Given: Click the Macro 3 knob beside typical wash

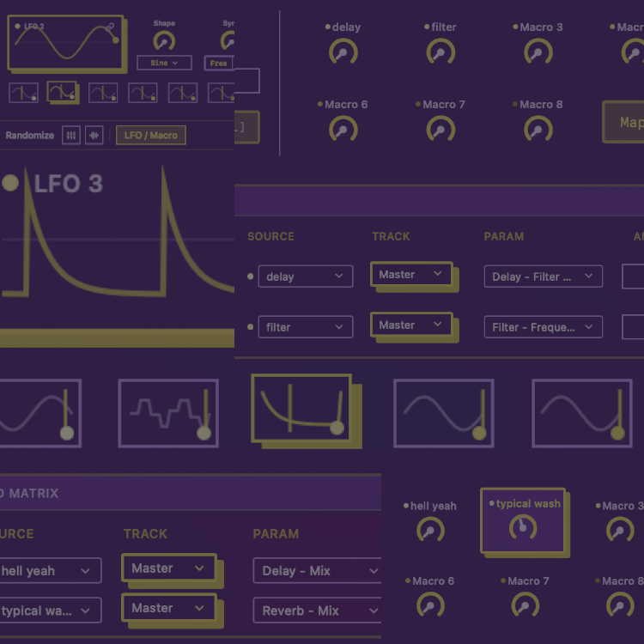Looking at the screenshot, I should [x=620, y=531].
